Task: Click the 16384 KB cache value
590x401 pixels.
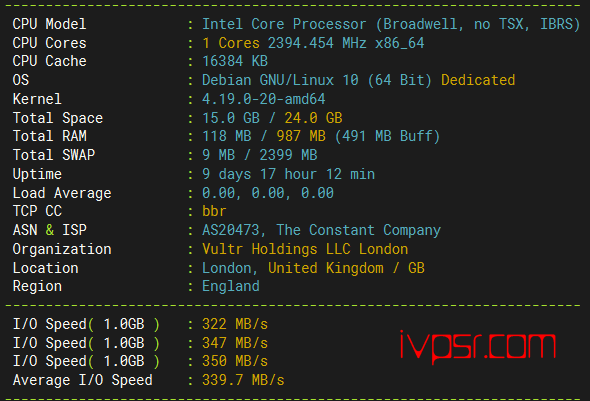Action: tap(235, 61)
